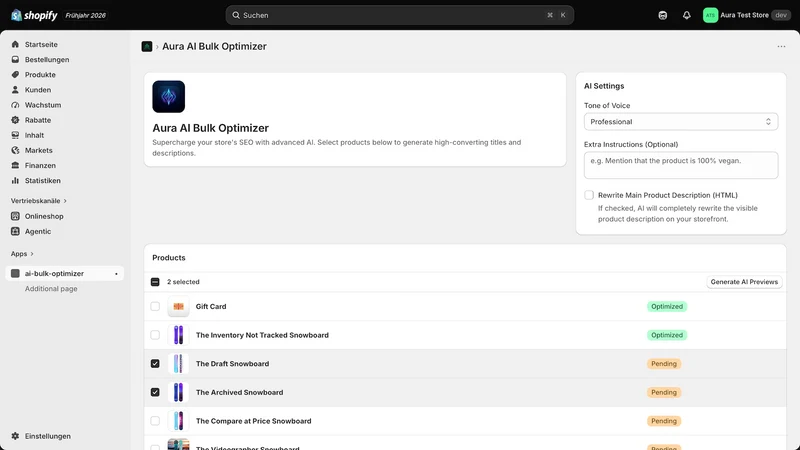Select the Gift Card checkbox
Screen dimensions: 800x450
point(155,307)
